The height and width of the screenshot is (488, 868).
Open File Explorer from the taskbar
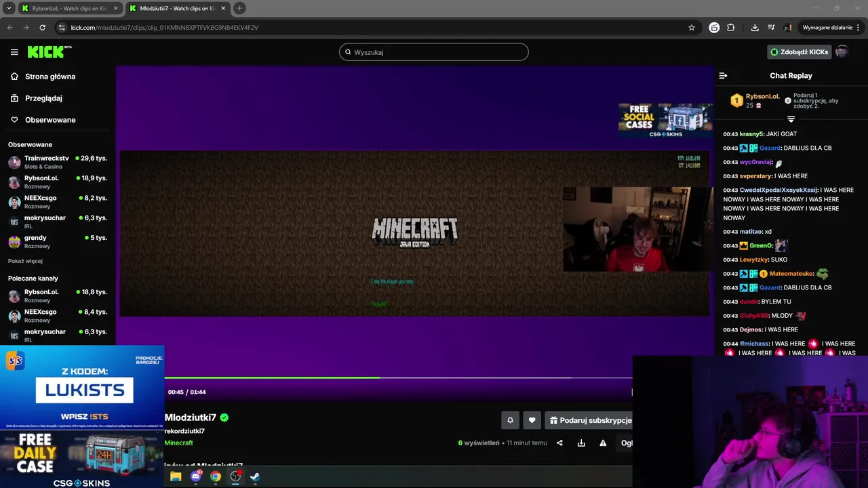point(176,476)
